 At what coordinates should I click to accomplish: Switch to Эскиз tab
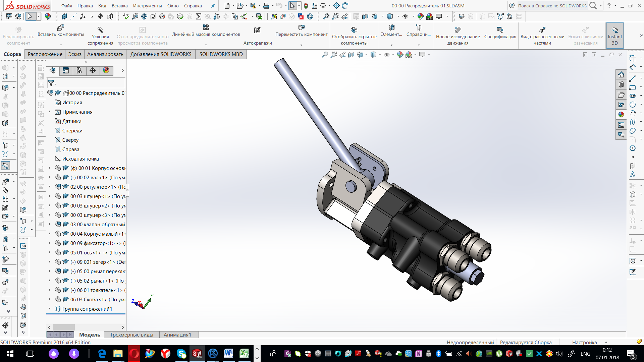point(75,54)
